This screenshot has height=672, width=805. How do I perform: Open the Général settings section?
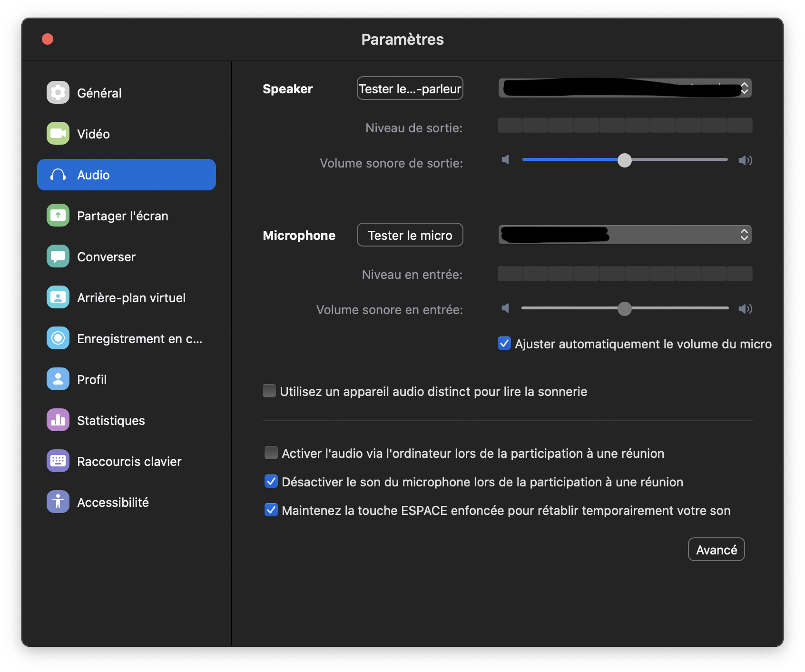[x=127, y=93]
